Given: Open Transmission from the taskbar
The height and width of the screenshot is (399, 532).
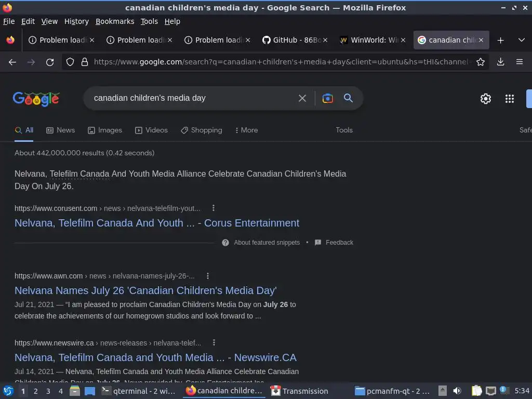Looking at the screenshot, I should tap(300, 391).
